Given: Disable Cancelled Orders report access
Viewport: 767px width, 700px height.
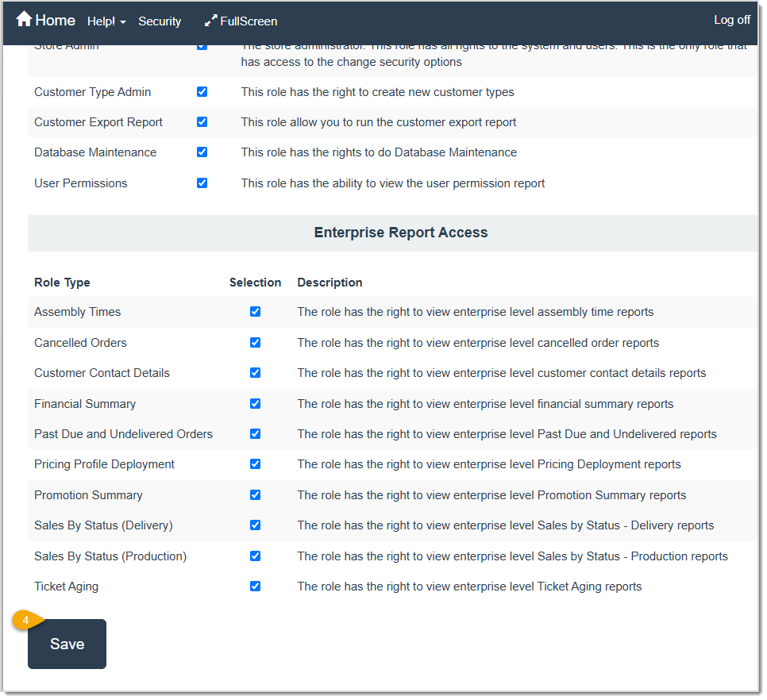Looking at the screenshot, I should click(255, 342).
